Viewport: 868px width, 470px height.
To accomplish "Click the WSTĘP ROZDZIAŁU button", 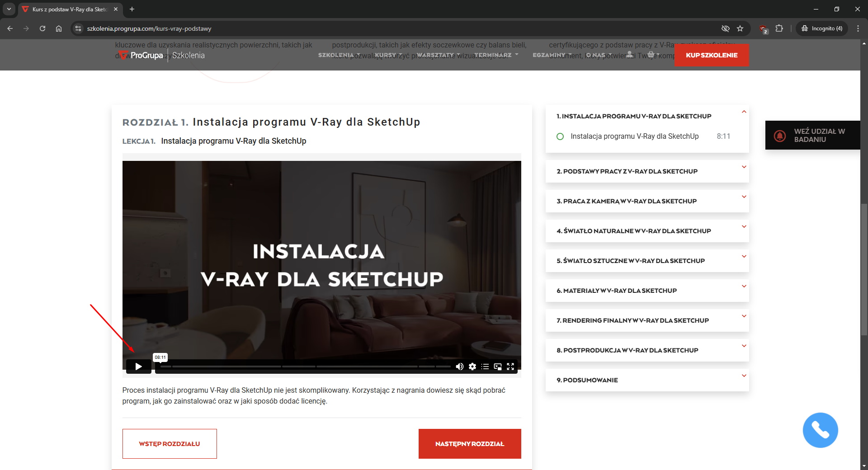I will [x=170, y=444].
